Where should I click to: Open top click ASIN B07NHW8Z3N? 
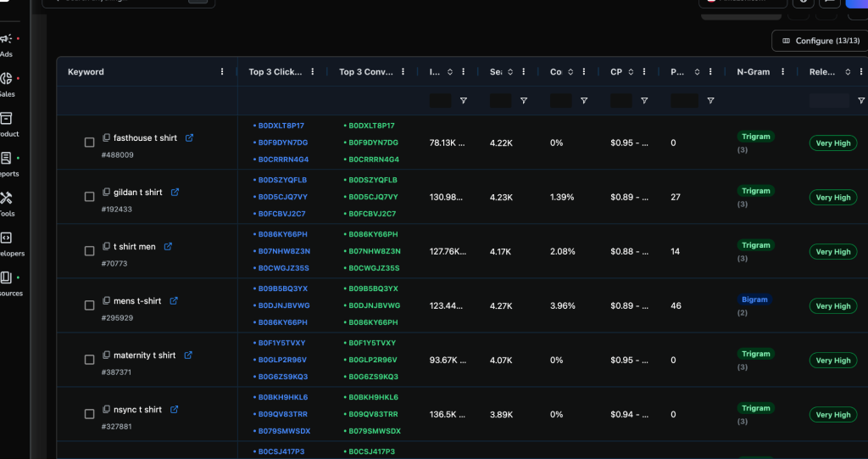[x=284, y=251]
